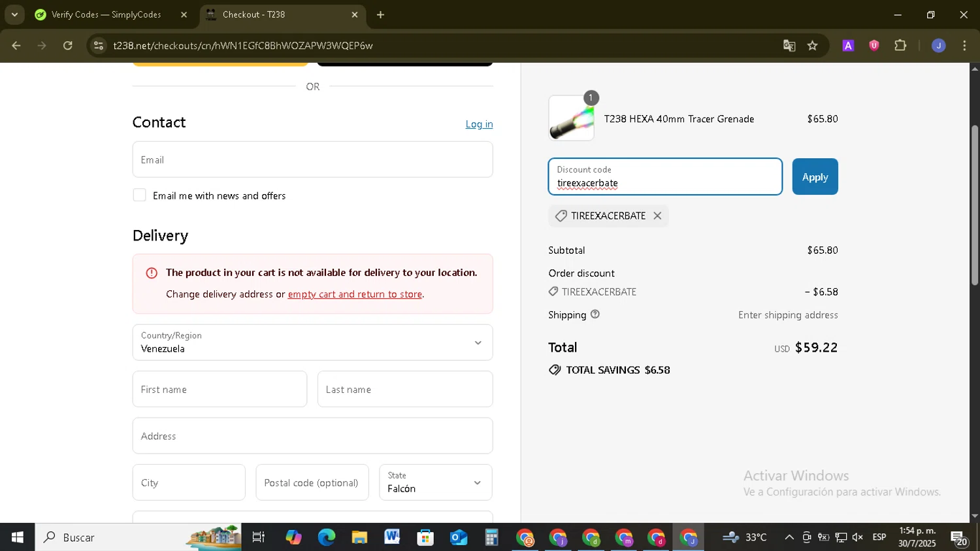Click the Log in link
980x551 pixels.
point(479,124)
